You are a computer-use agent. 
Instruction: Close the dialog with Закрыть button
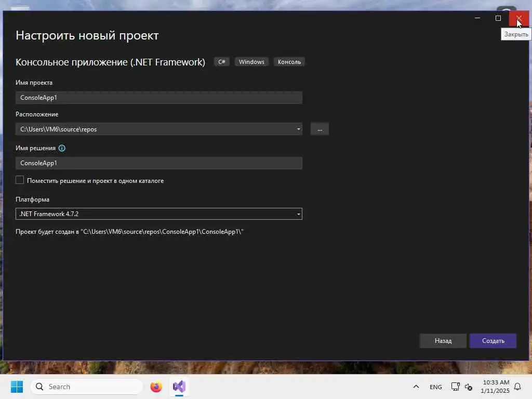pyautogui.click(x=519, y=18)
